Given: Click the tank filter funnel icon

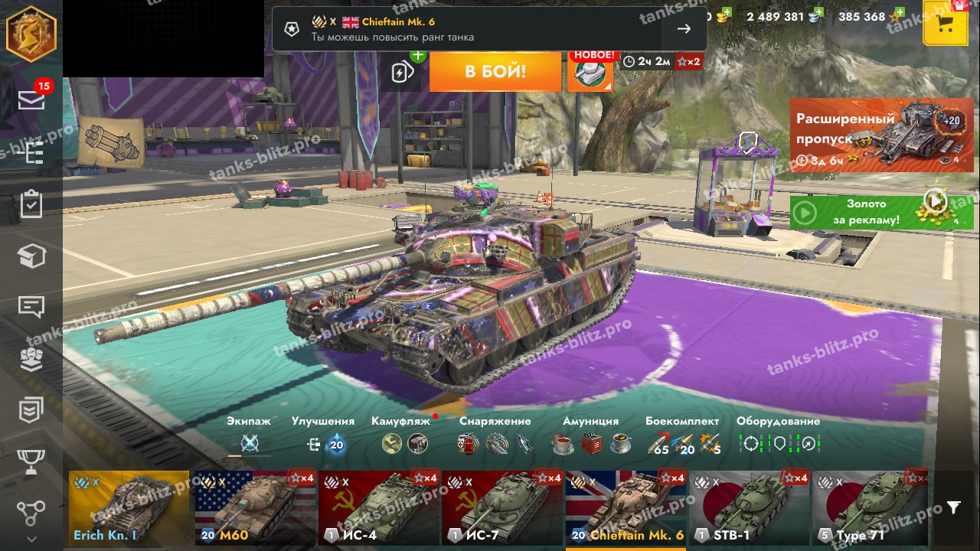Looking at the screenshot, I should 953,507.
